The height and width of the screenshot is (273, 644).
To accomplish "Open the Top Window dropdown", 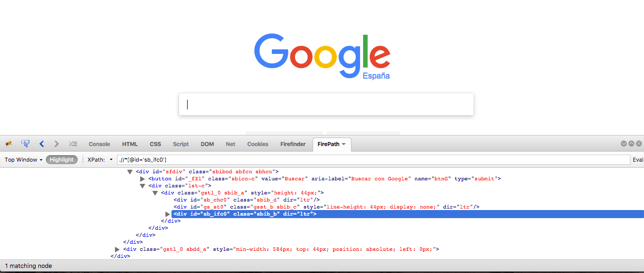I will (x=23, y=160).
